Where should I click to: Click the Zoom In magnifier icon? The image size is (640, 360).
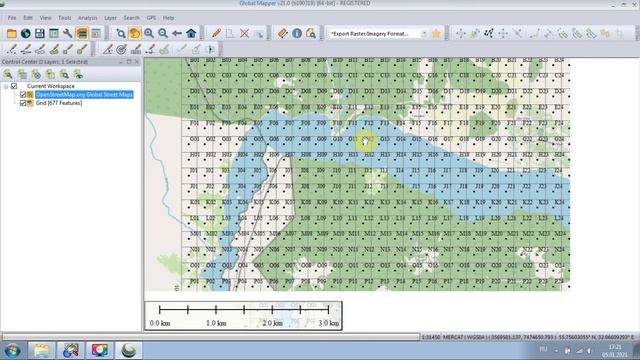coord(149,33)
